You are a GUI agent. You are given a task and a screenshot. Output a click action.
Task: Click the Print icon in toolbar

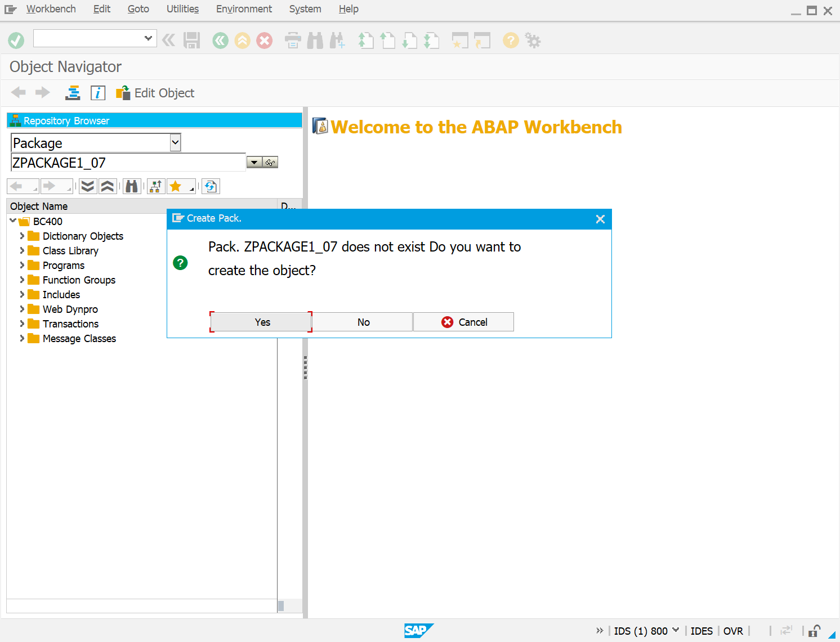pos(293,41)
